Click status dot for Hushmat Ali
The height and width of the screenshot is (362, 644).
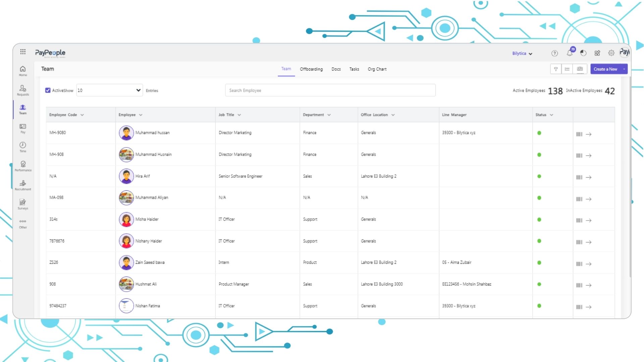539,284
